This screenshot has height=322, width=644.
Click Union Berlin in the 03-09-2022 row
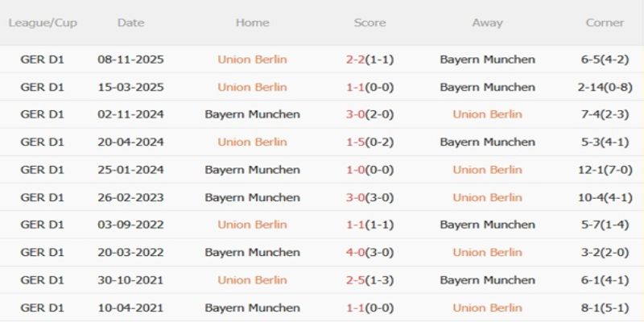pos(252,225)
